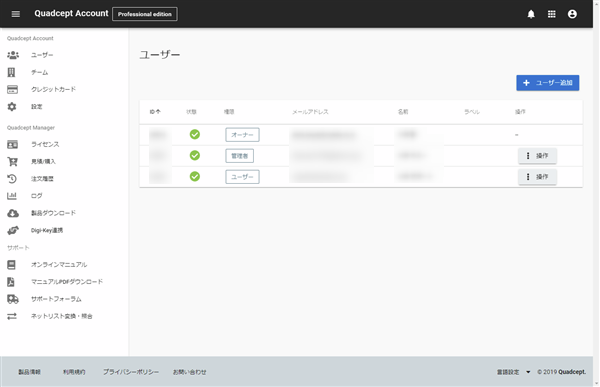Open 設定 page from sidebar
This screenshot has width=600, height=387.
point(36,106)
